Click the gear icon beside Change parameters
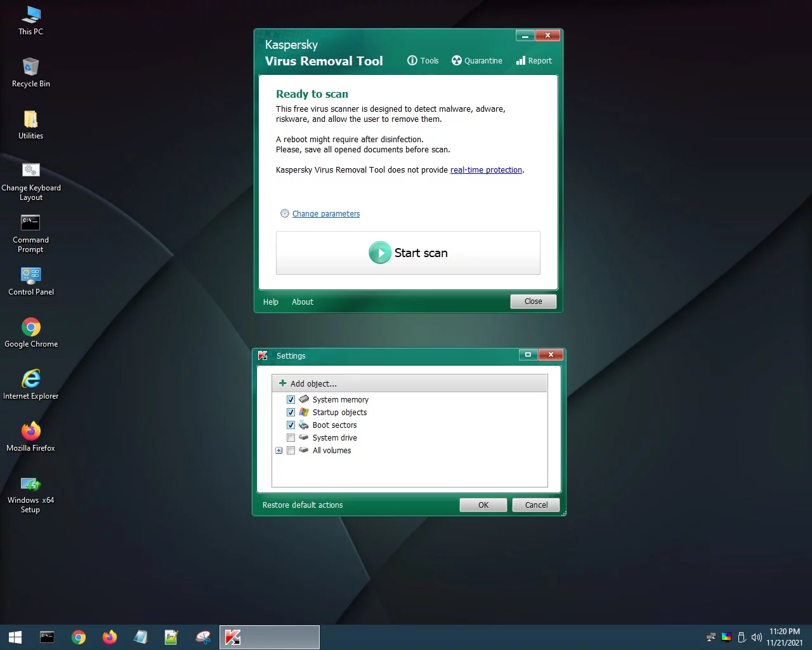812x650 pixels. 285,213
